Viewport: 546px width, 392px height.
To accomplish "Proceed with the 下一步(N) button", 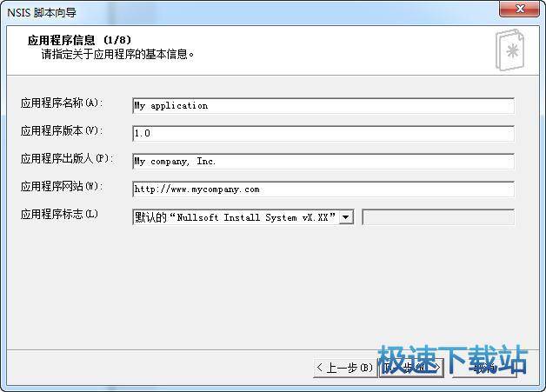I will pos(411,368).
